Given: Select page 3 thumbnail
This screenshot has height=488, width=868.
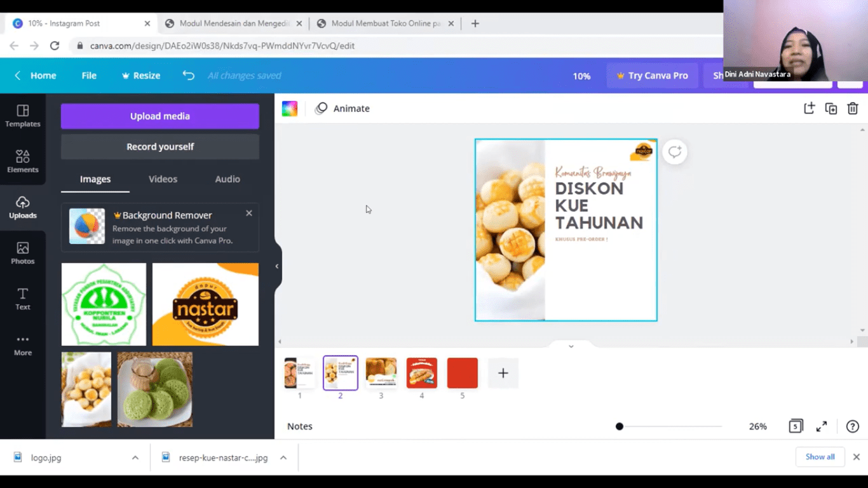Looking at the screenshot, I should 381,372.
